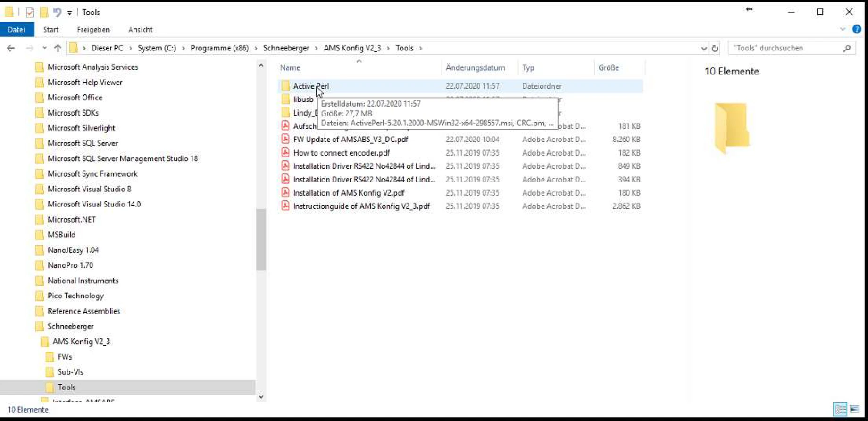Select Microsoft Silverlight folder in tree
868x421 pixels.
coord(81,128)
